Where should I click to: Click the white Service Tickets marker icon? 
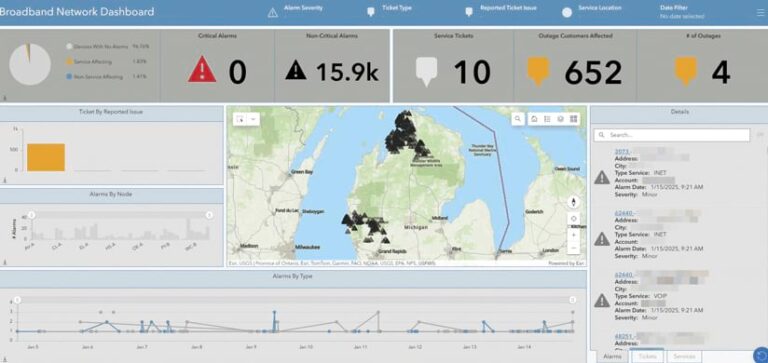click(426, 72)
